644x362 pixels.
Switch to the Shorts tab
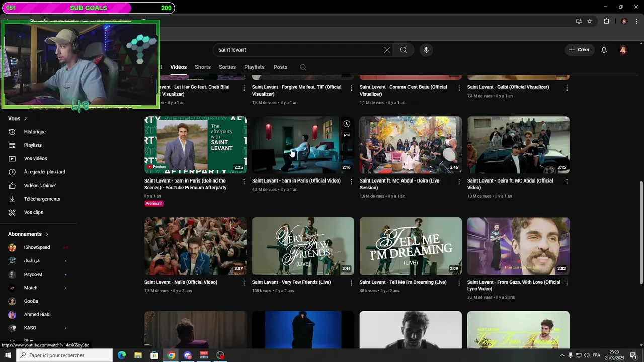pyautogui.click(x=203, y=67)
